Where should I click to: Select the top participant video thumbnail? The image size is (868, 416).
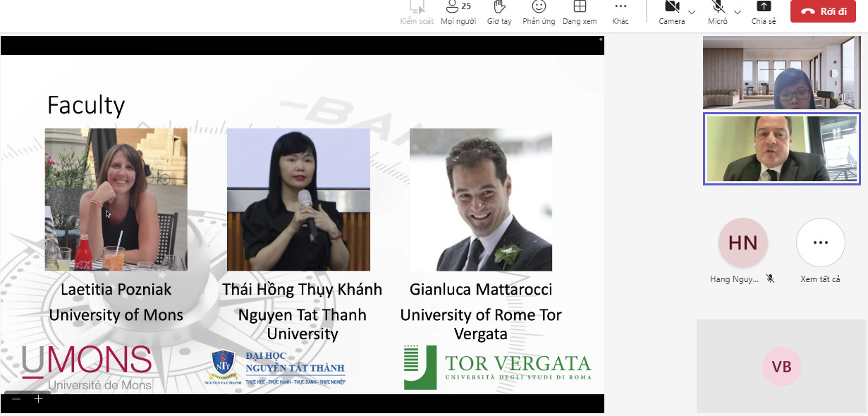781,73
